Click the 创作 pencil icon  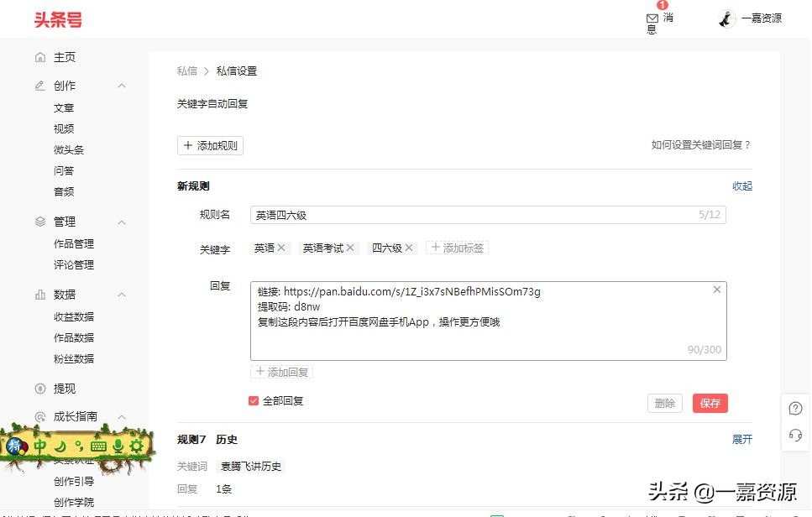pos(41,85)
